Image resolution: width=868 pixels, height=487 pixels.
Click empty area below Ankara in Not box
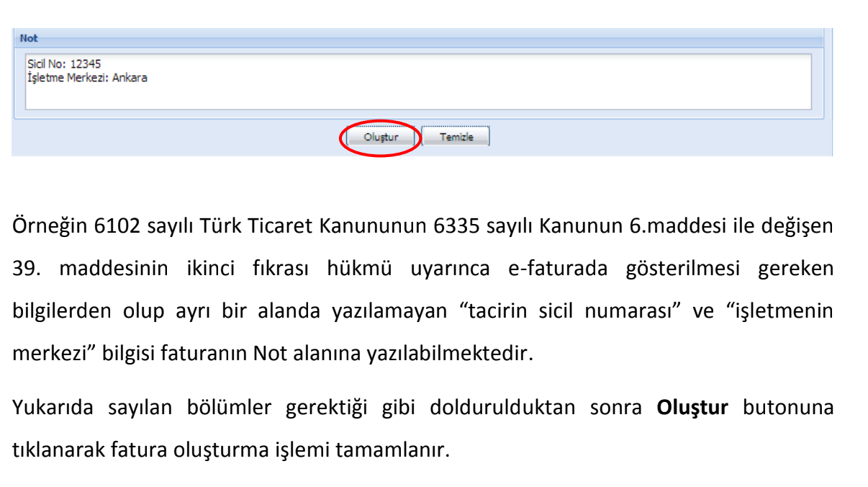pyautogui.click(x=288, y=97)
